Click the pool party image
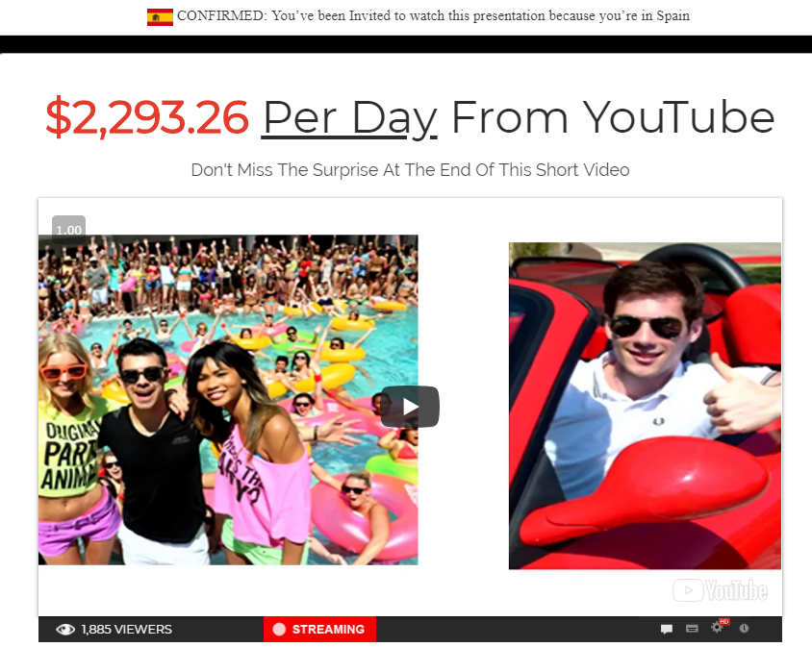812x647 pixels. tap(228, 400)
